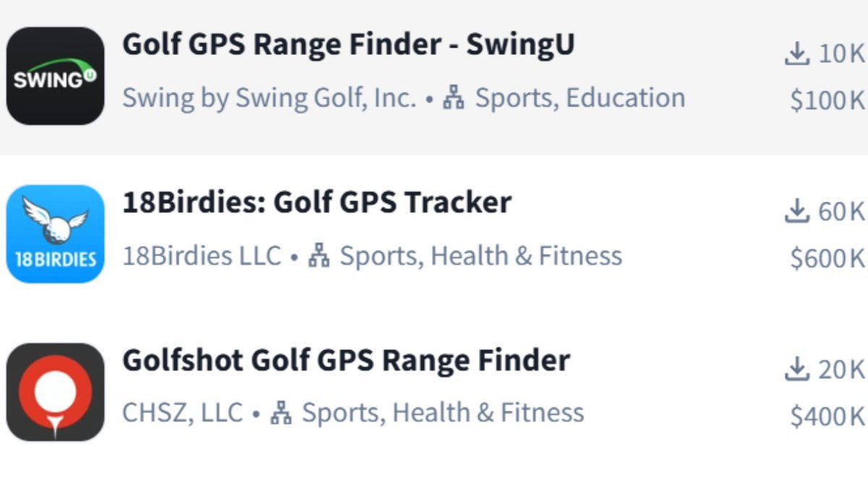868x487 pixels.
Task: Open Golfshot Golf GPS Range Finder title
Action: pos(346,360)
